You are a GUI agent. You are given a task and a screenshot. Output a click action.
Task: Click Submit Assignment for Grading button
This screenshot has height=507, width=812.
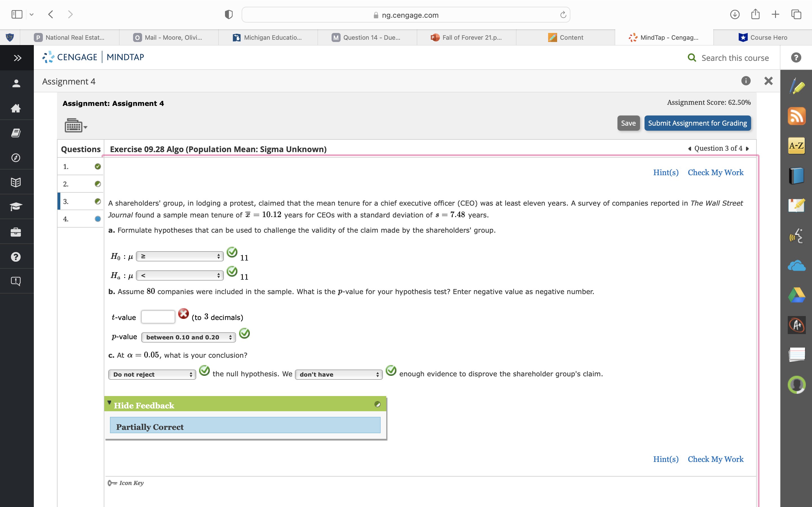coord(697,123)
